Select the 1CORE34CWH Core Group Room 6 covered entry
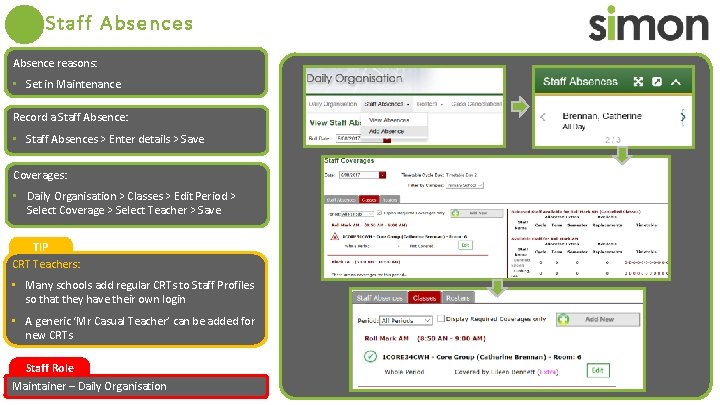 click(482, 357)
